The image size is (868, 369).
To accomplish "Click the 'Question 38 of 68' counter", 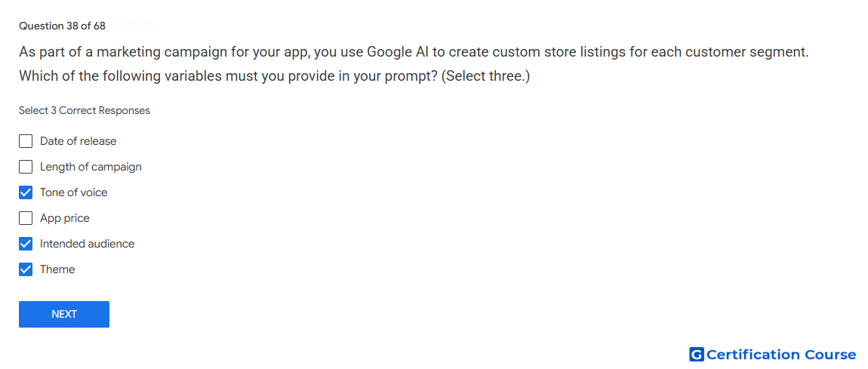I will coord(62,26).
